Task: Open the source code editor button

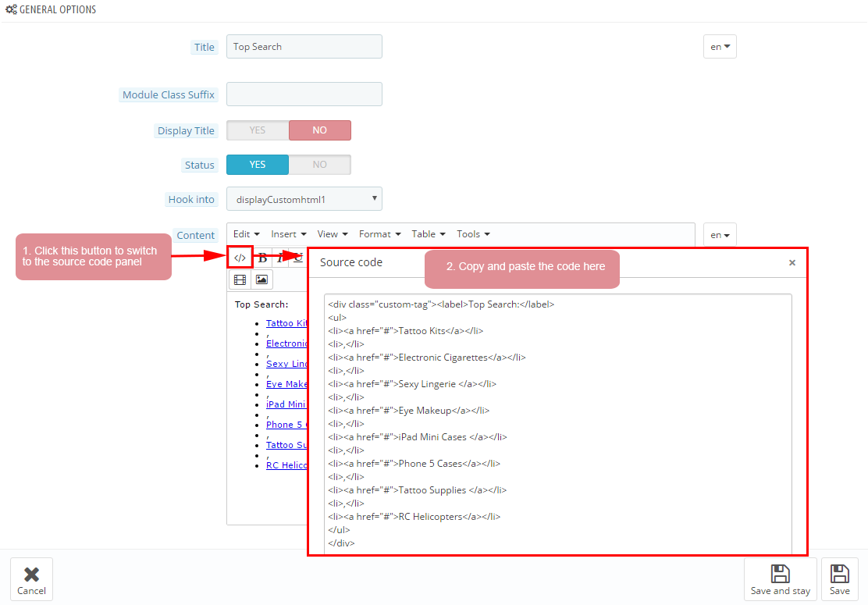Action: (x=240, y=257)
